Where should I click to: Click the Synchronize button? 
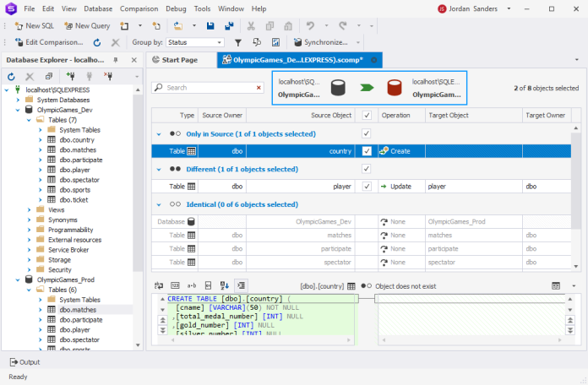tap(321, 42)
